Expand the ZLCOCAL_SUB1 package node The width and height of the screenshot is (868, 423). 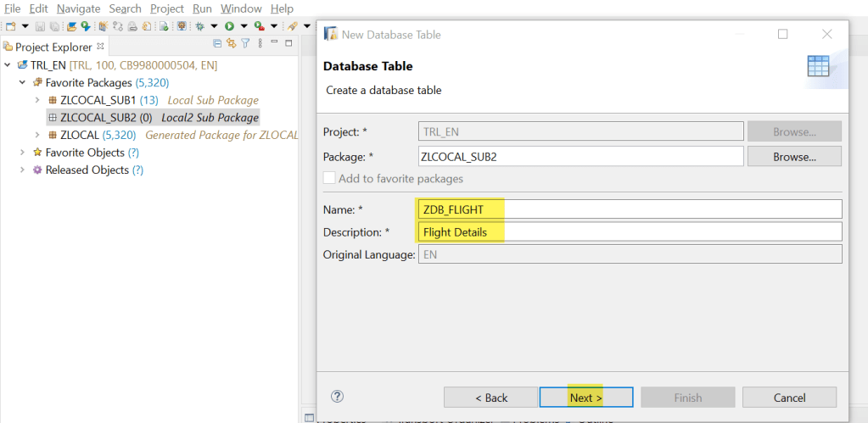(x=37, y=100)
